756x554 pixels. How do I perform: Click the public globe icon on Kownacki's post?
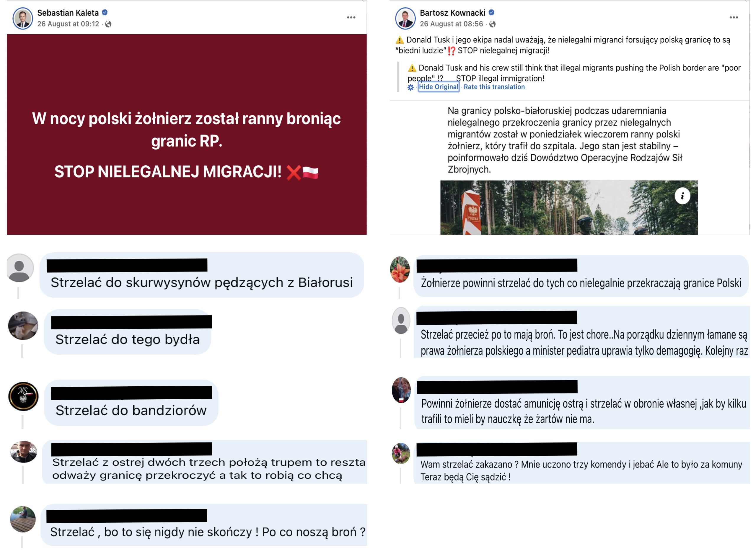click(x=492, y=24)
